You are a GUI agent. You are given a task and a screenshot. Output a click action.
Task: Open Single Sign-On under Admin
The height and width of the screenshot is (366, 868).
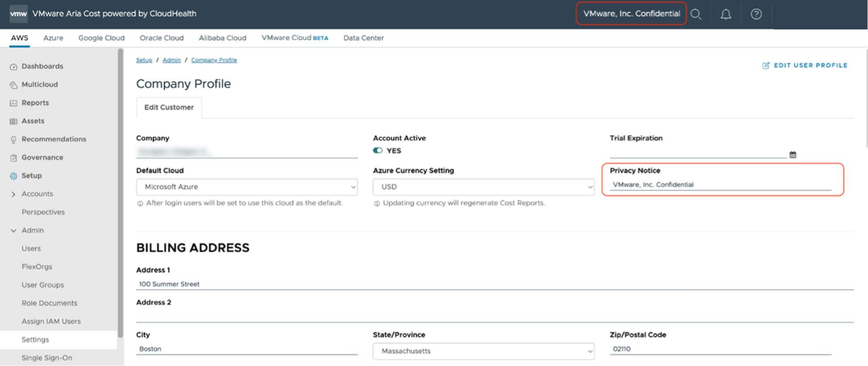point(47,358)
